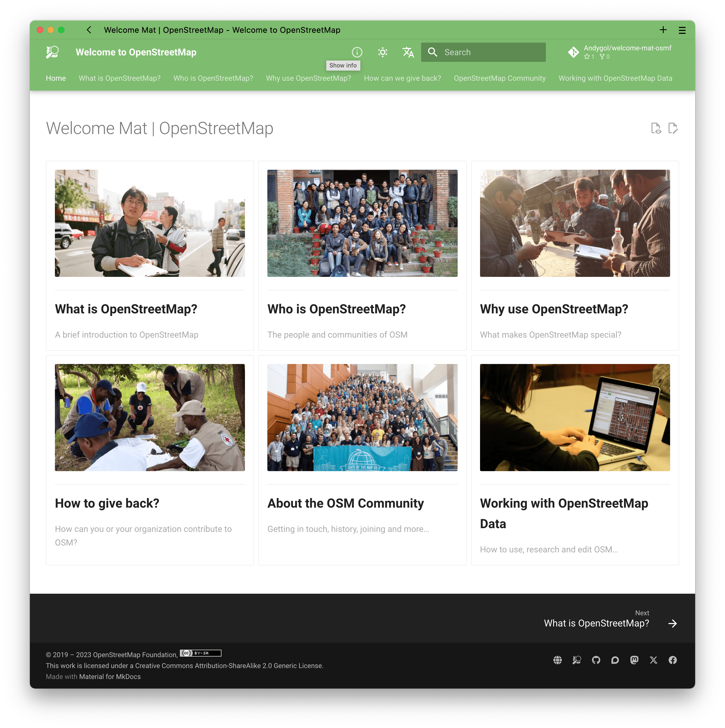Click the footer Facebook icon
Screen dimensions: 725x728
672,660
